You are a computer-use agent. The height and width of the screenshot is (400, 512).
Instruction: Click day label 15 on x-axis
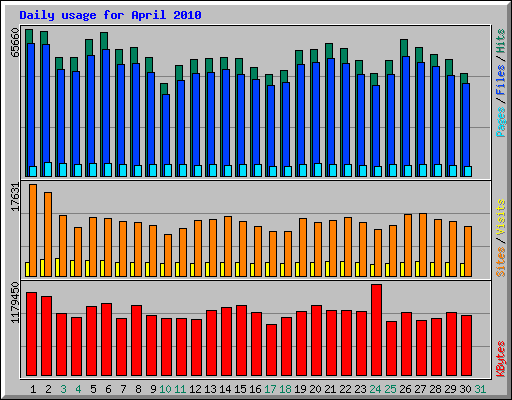point(240,389)
